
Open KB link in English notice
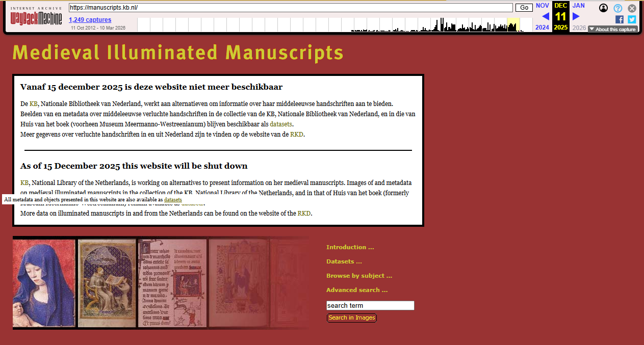pyautogui.click(x=24, y=182)
